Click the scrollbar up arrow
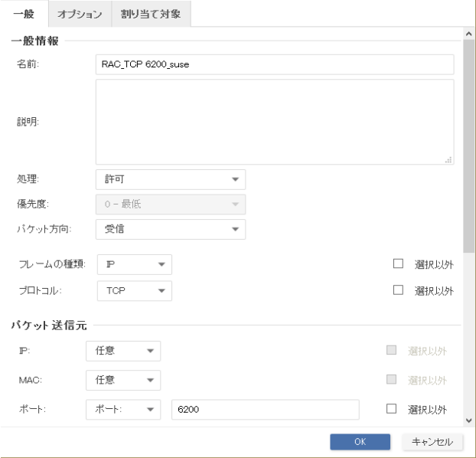Screen dimensions: 476x458 coord(469,34)
